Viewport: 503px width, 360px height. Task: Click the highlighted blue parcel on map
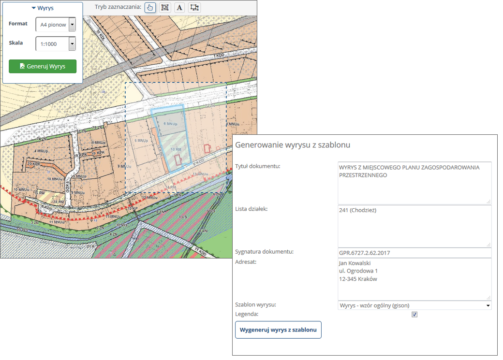tap(171, 138)
